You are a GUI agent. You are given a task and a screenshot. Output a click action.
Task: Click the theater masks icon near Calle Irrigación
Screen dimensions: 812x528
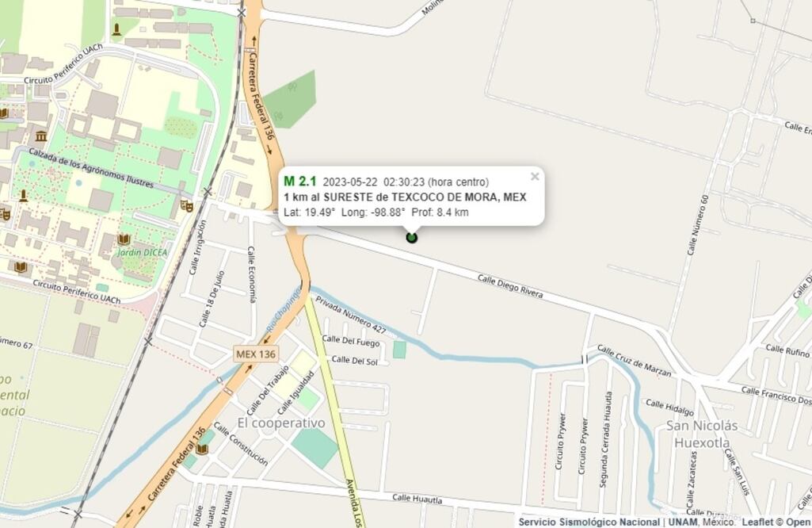coord(186,205)
